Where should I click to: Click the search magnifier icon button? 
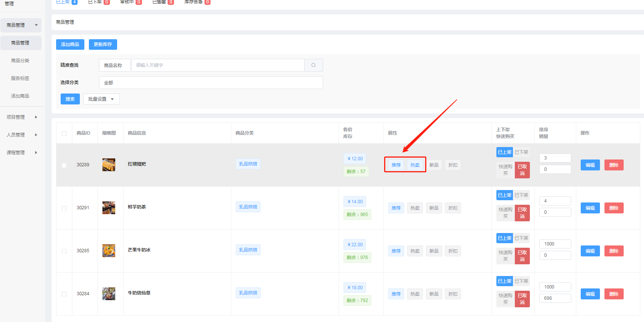pyautogui.click(x=313, y=65)
